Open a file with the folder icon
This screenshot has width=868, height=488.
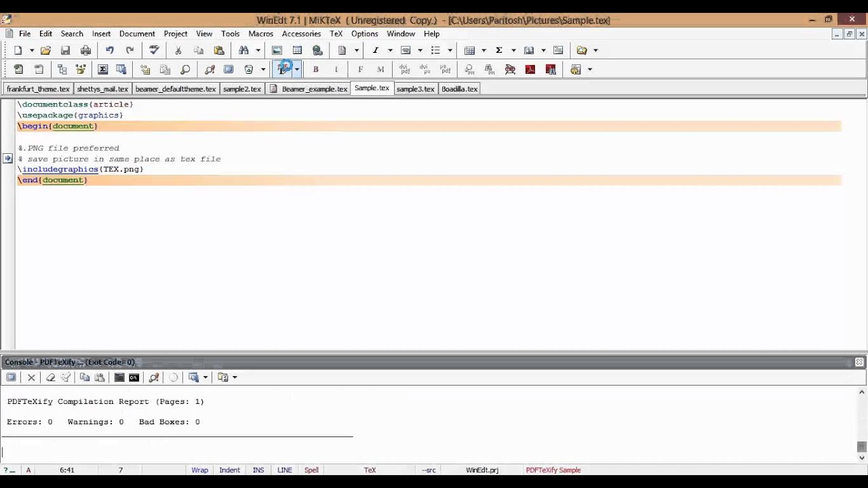click(x=45, y=50)
